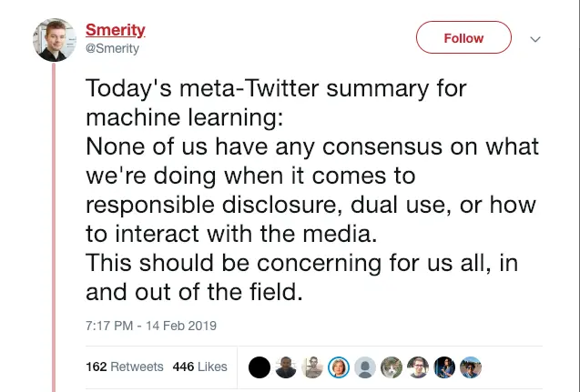
Task: Open the last liker avatar in row
Action: [x=471, y=367]
